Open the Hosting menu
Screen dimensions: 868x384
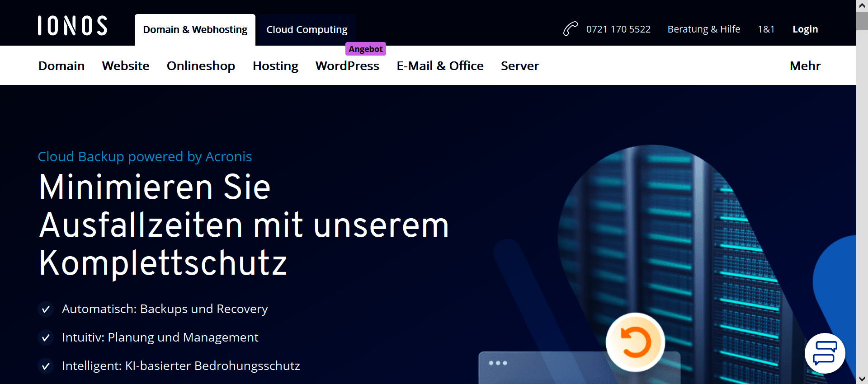pos(275,66)
